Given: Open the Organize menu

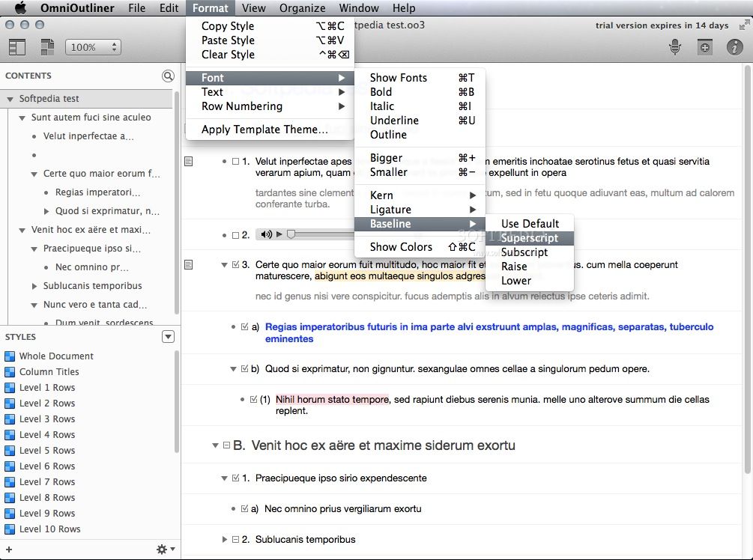Looking at the screenshot, I should click(302, 8).
